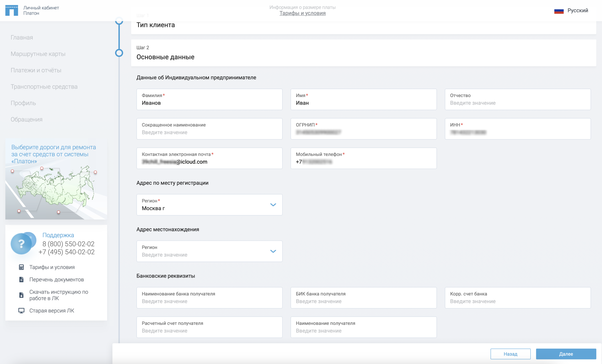Focus the Отчество input field
Image resolution: width=602 pixels, height=364 pixels.
pyautogui.click(x=517, y=103)
